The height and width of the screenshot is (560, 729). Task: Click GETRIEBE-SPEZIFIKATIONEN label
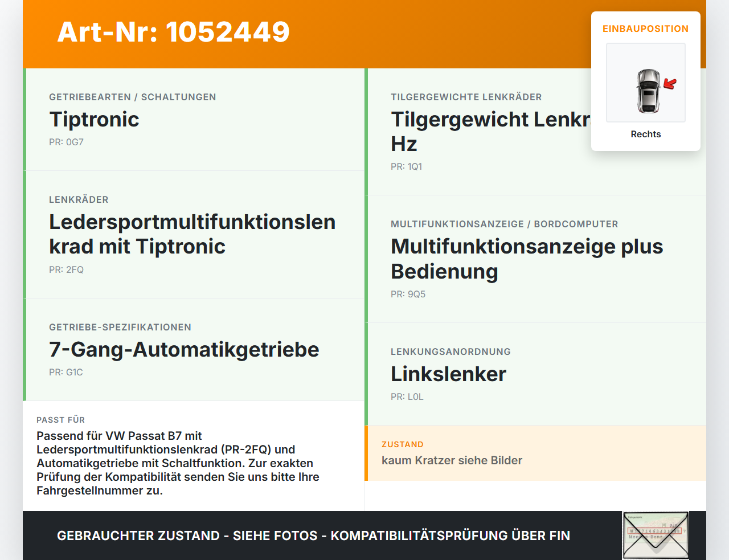click(120, 327)
